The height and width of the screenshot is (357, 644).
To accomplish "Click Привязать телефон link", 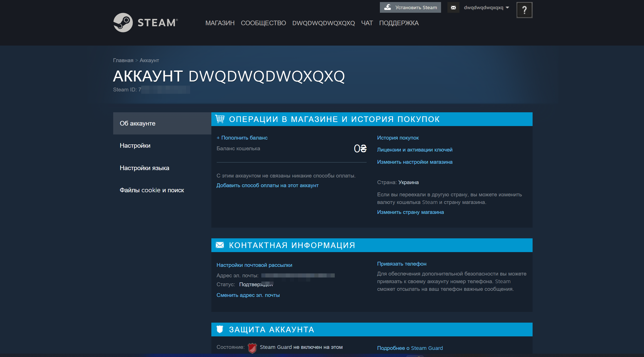I will [x=402, y=264].
